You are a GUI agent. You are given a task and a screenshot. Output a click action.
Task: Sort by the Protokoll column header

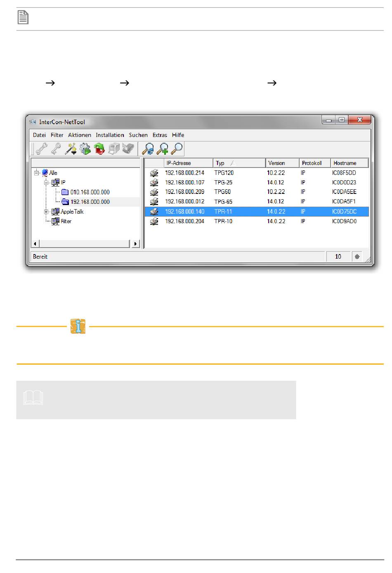[314, 163]
